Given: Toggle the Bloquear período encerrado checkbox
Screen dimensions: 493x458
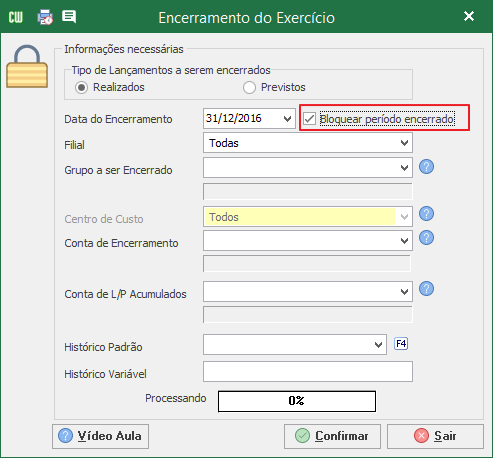Looking at the screenshot, I should (x=310, y=119).
